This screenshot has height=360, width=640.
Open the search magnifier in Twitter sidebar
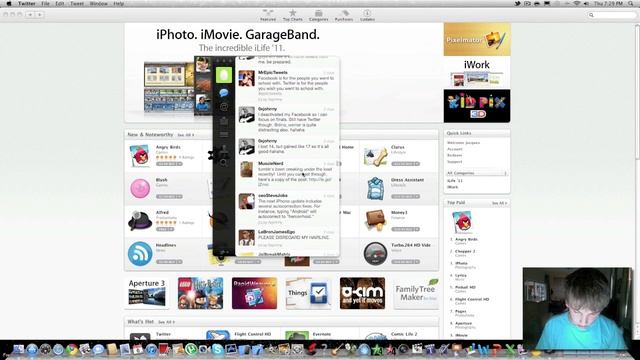[x=224, y=163]
